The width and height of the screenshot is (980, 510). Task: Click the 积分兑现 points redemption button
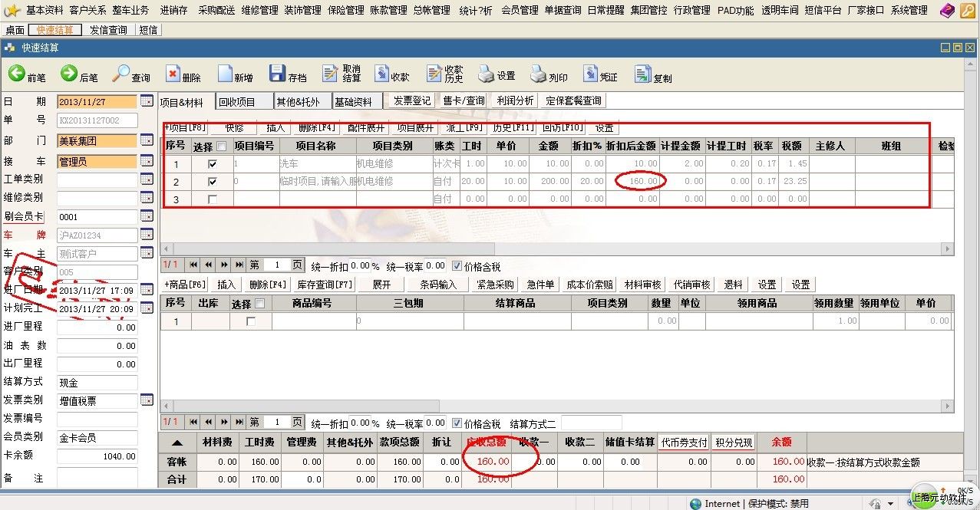734,443
